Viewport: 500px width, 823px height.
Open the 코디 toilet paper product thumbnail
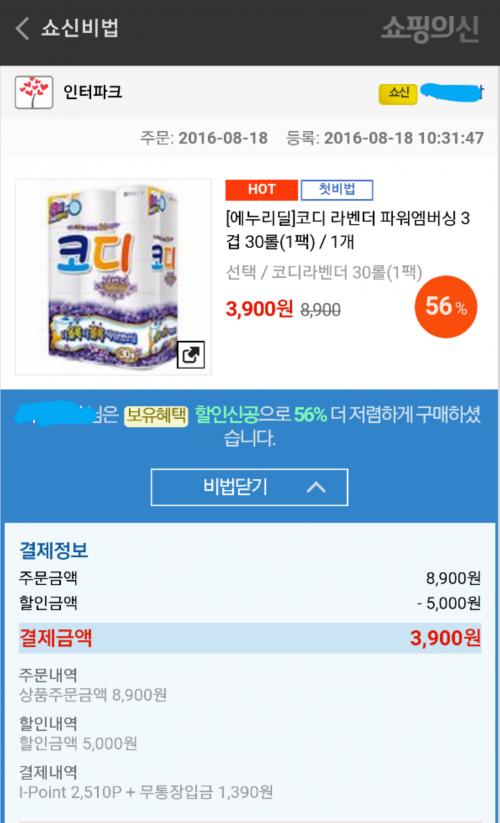[113, 277]
